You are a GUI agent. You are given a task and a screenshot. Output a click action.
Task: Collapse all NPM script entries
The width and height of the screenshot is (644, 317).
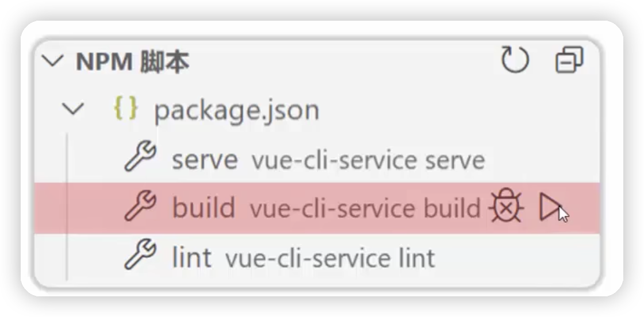coord(569,60)
